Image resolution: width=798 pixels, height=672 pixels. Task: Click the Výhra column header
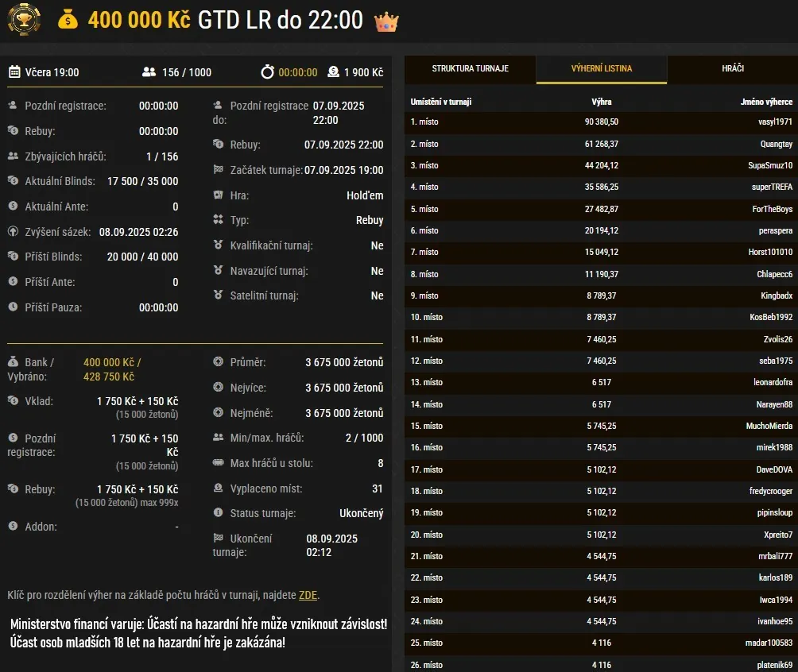(602, 102)
